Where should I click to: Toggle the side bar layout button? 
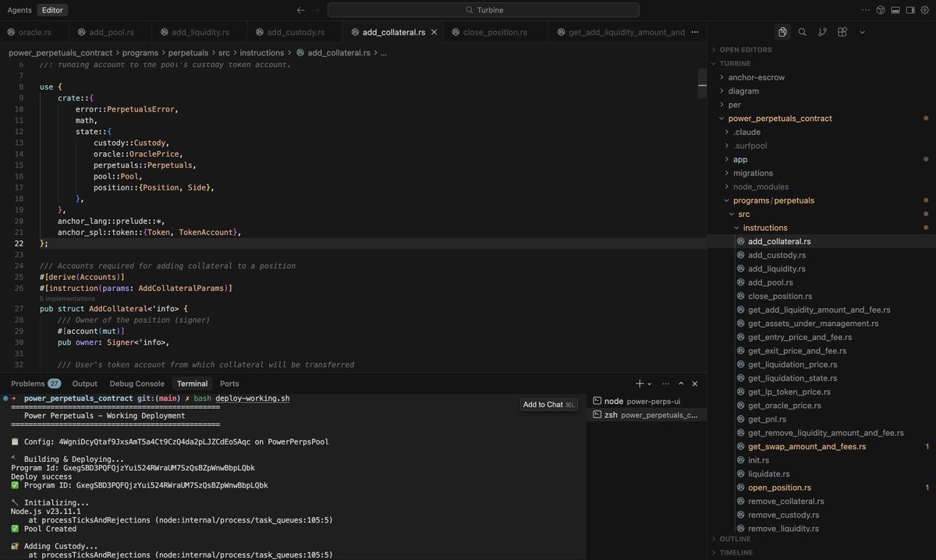pyautogui.click(x=909, y=10)
